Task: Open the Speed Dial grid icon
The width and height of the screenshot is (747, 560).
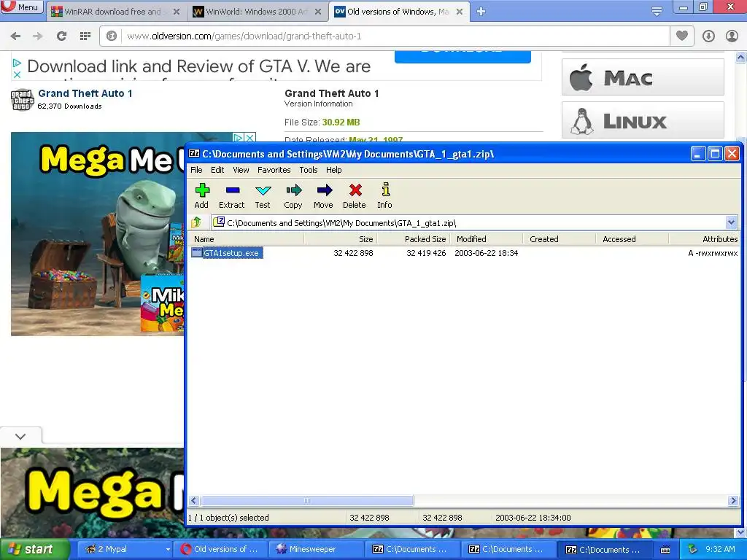Action: tap(85, 36)
